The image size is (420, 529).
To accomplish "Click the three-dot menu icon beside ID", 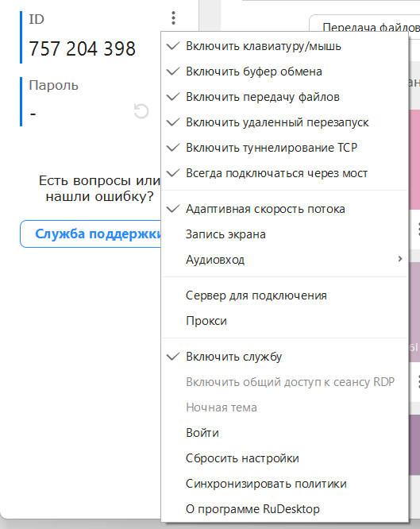I will tap(173, 18).
